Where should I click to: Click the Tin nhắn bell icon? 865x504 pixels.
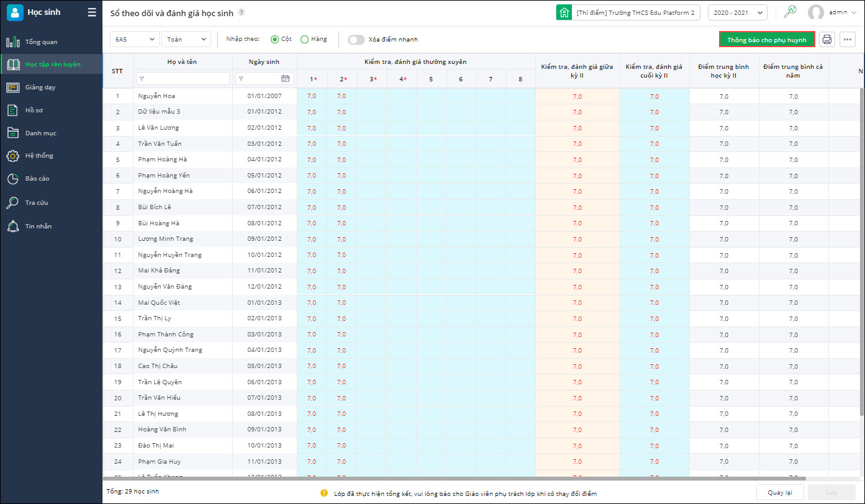12,227
